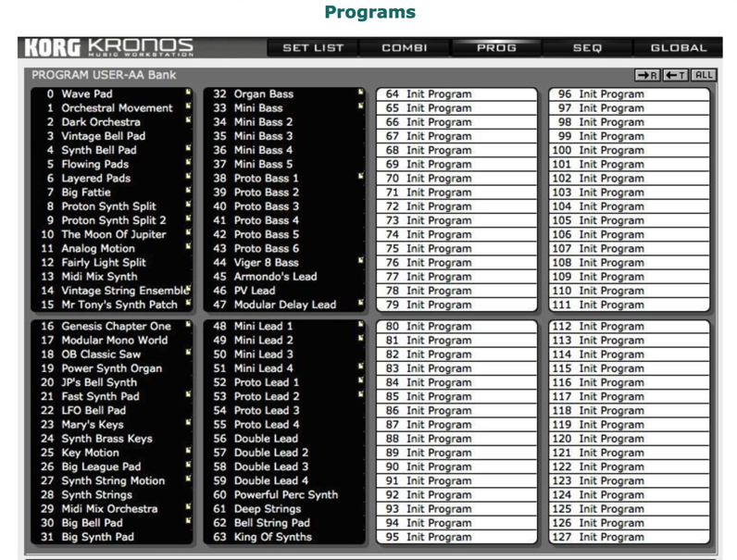Image resolution: width=737 pixels, height=560 pixels.
Task: Choose program 60 Powerful Perc Synth
Action: [x=284, y=494]
